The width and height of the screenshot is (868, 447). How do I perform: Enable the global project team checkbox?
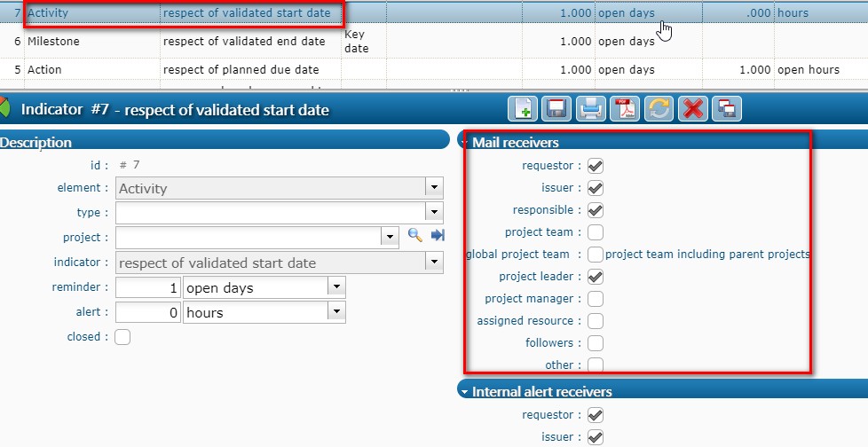pyautogui.click(x=596, y=254)
